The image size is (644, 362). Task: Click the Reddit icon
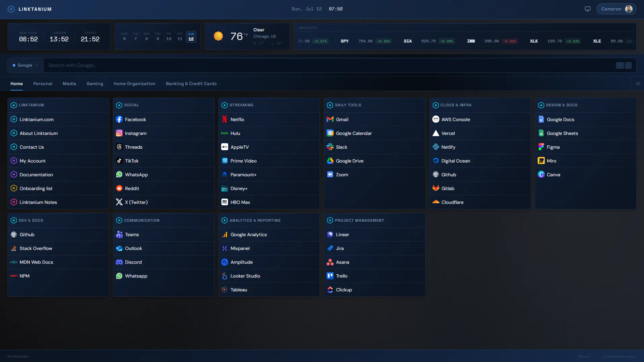tap(119, 188)
